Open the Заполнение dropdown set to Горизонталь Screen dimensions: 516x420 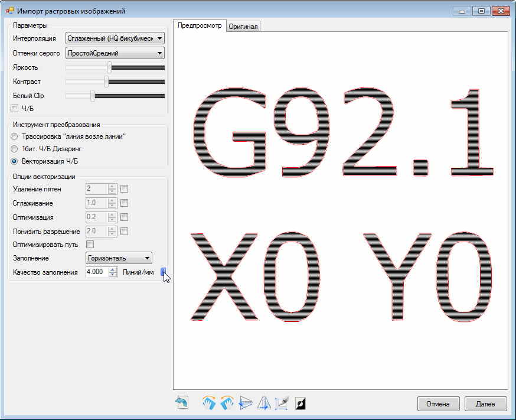[x=119, y=258]
